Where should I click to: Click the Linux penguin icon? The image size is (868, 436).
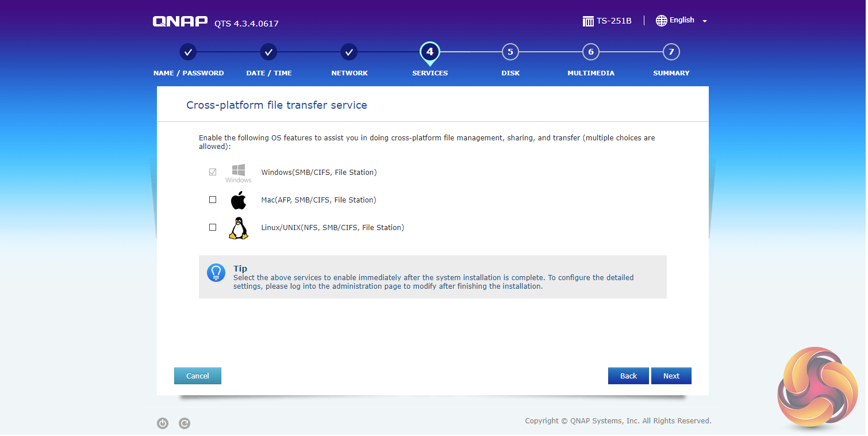(x=238, y=228)
